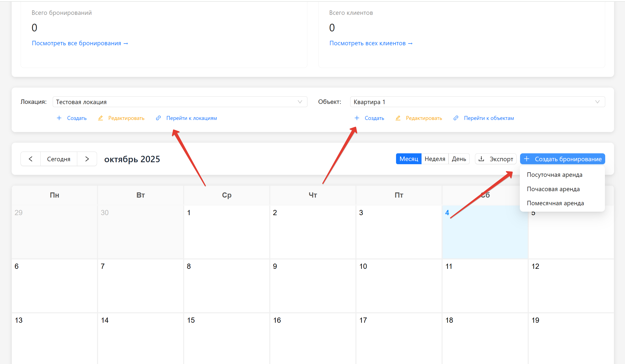The width and height of the screenshot is (625, 364).
Task: Click the link icon before Перейти к локациям
Action: pyautogui.click(x=158, y=118)
